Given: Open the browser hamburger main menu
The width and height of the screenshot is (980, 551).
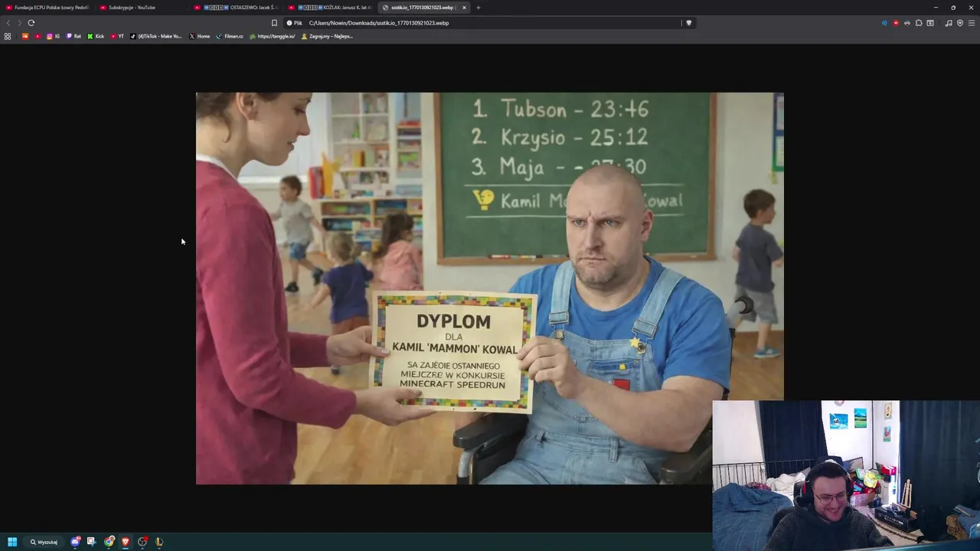Looking at the screenshot, I should click(972, 23).
